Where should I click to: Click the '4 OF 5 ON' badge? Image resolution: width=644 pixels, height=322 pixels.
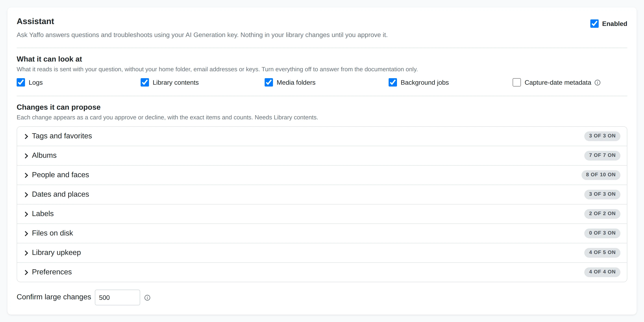[602, 253]
